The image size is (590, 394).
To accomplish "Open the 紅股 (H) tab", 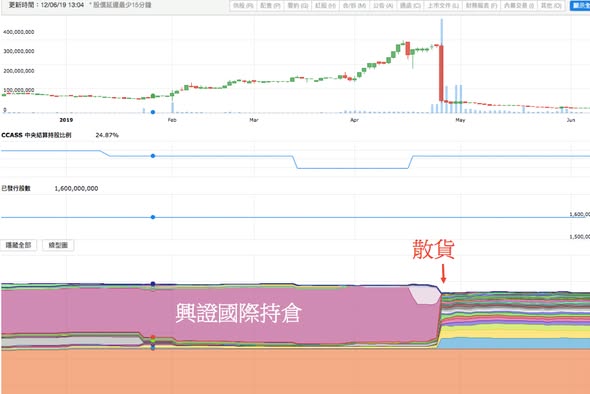I will (325, 5).
